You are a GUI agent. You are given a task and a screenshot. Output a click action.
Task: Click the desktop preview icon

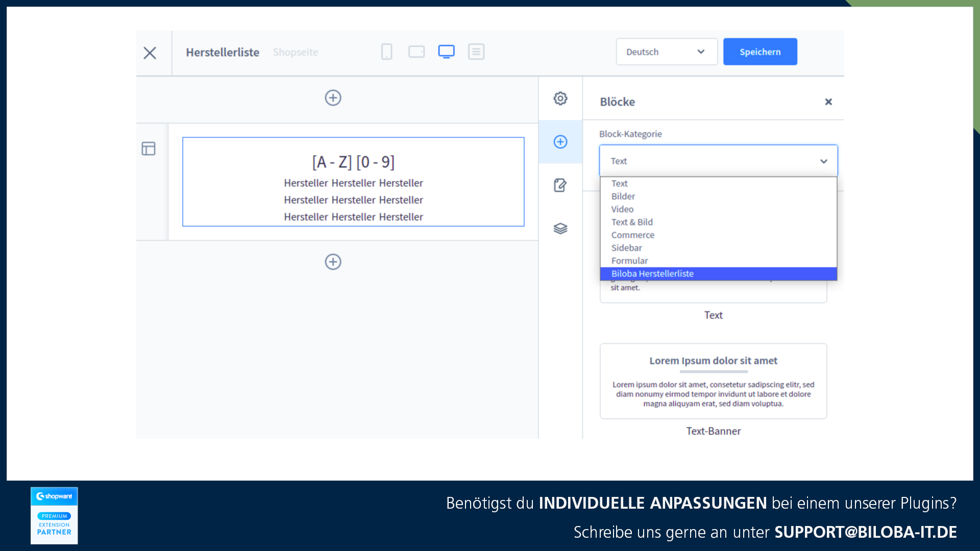tap(446, 52)
